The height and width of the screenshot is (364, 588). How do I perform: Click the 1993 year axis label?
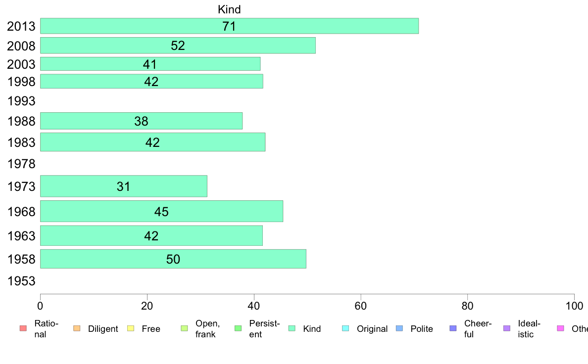coord(21,101)
